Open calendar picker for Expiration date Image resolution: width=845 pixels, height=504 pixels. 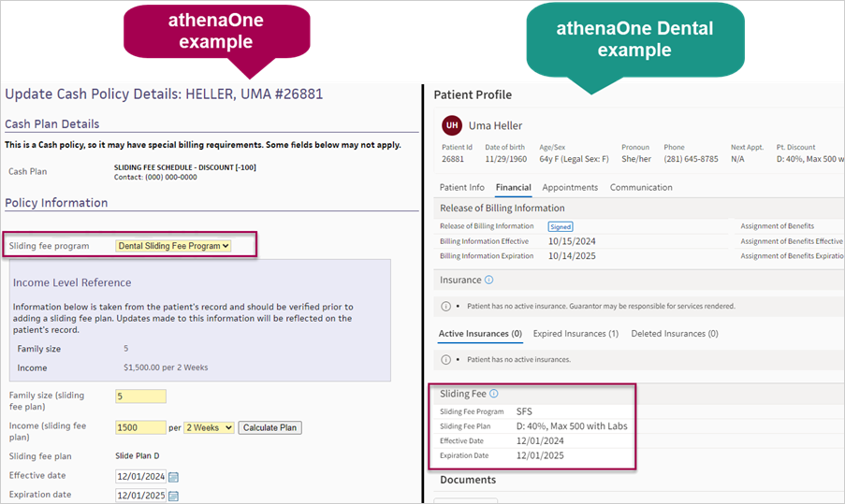tap(173, 496)
